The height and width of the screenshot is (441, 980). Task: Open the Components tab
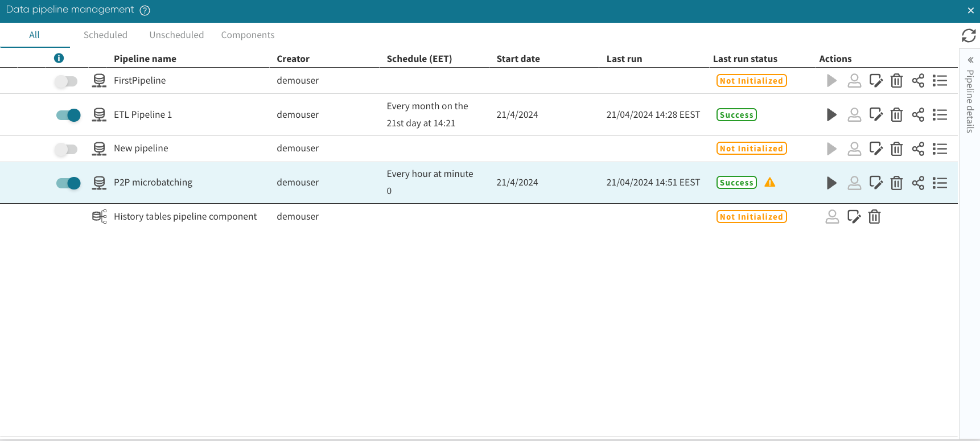pyautogui.click(x=248, y=35)
